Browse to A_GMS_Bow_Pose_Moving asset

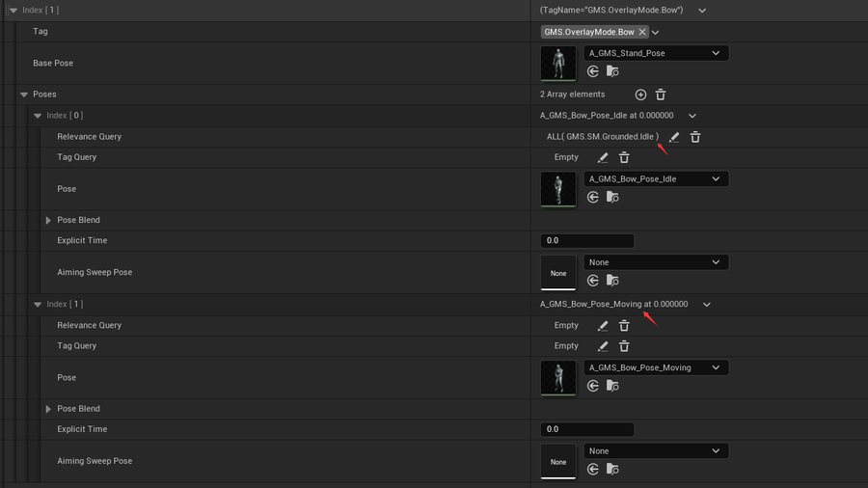click(x=612, y=386)
